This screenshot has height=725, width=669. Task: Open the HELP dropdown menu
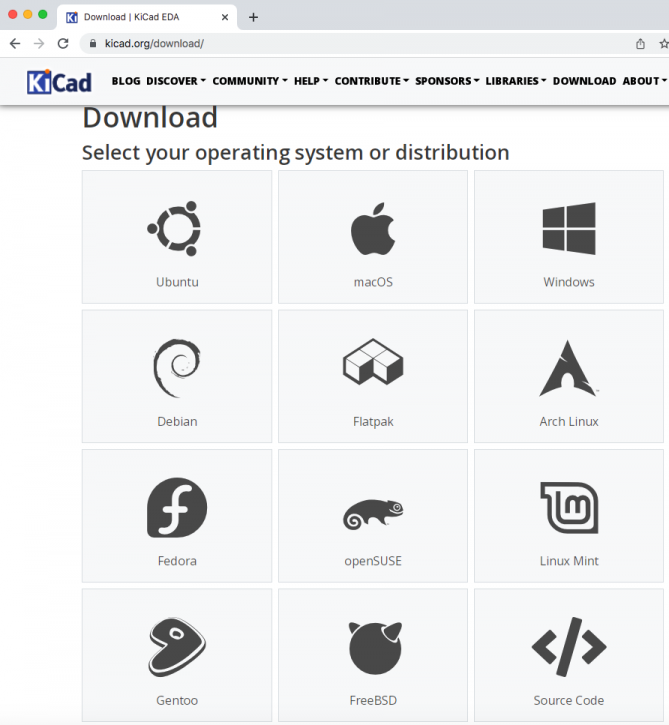click(311, 81)
